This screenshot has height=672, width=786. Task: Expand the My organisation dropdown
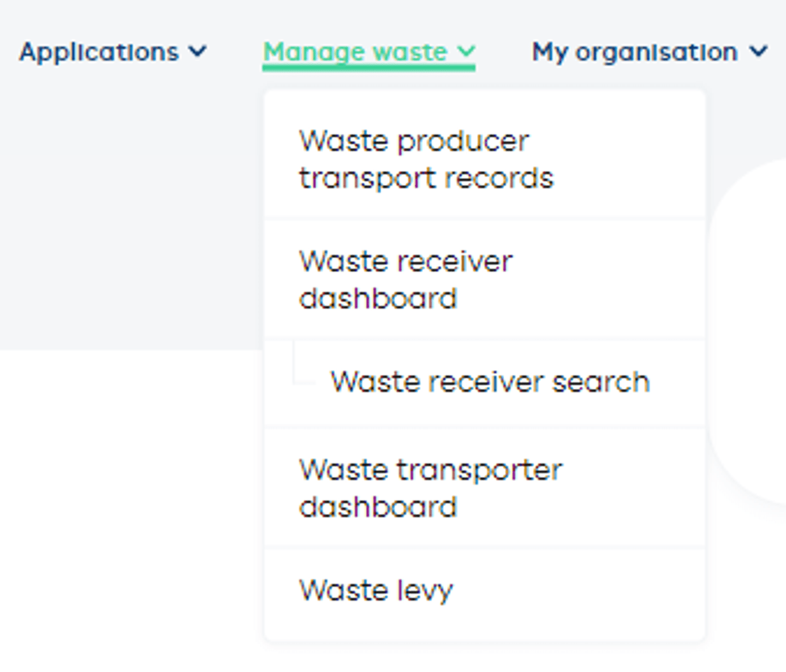click(x=634, y=52)
